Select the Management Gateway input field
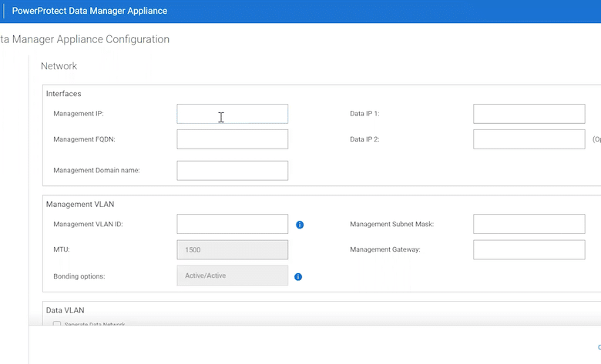This screenshot has width=601, height=364. (x=529, y=249)
